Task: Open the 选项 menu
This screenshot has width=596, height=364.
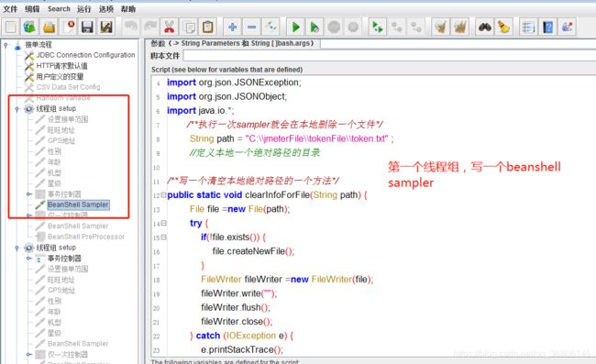Action: pos(106,9)
